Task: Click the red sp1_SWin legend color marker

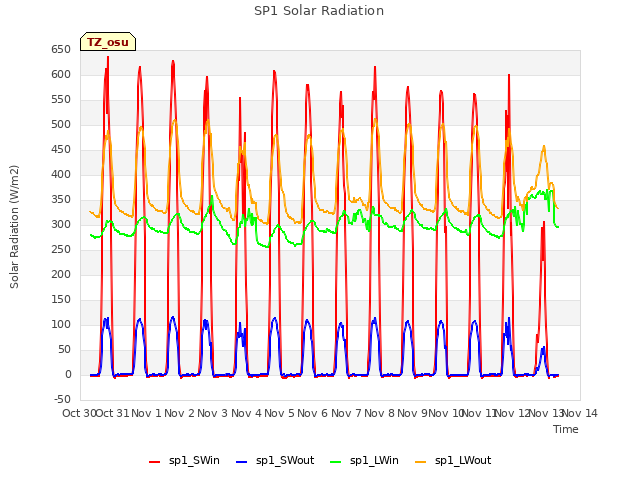Action: 155,462
